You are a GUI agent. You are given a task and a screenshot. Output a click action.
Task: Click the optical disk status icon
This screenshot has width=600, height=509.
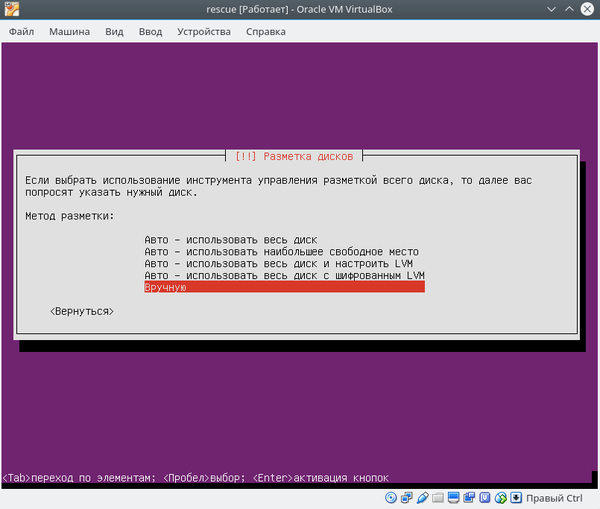coord(391,498)
